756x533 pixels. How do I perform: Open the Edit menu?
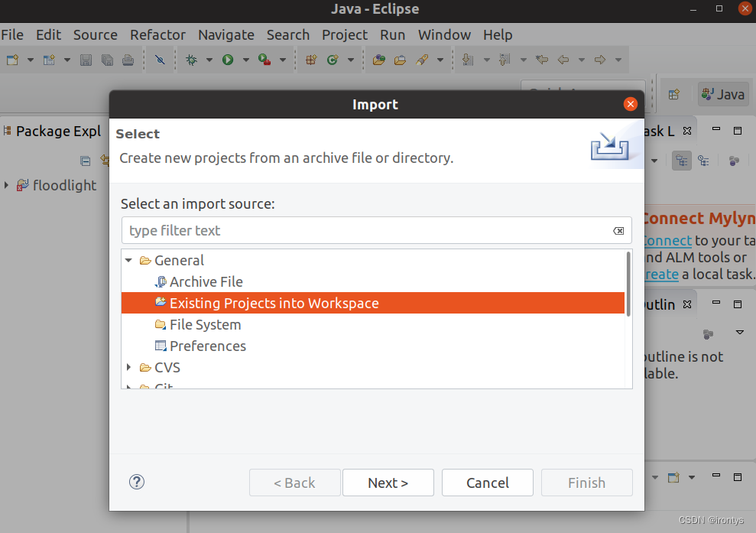48,34
